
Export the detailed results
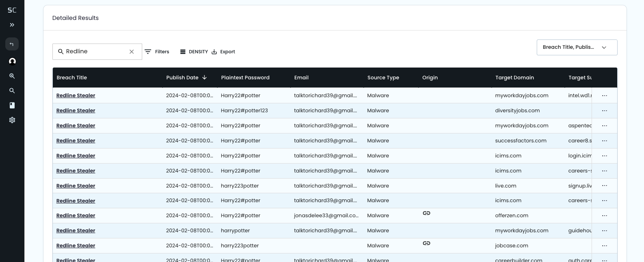tap(223, 52)
